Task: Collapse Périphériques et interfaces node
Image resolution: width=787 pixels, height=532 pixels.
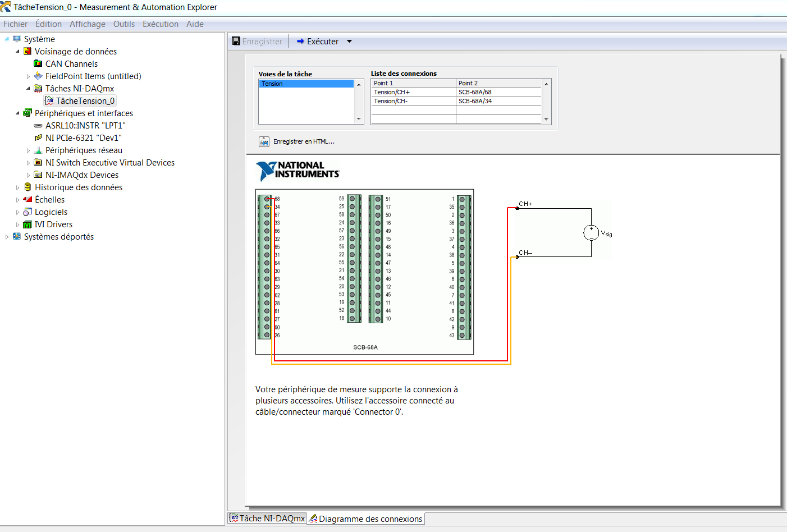Action: [17, 113]
